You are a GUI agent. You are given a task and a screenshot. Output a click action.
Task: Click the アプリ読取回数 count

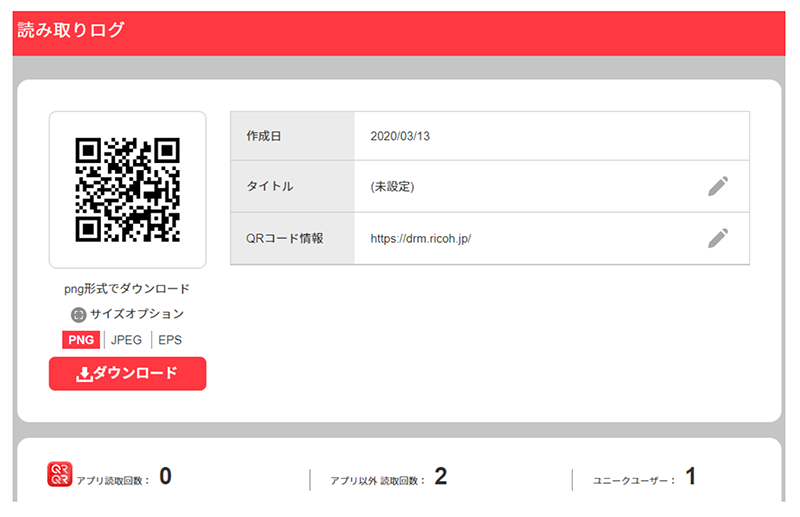click(x=165, y=476)
